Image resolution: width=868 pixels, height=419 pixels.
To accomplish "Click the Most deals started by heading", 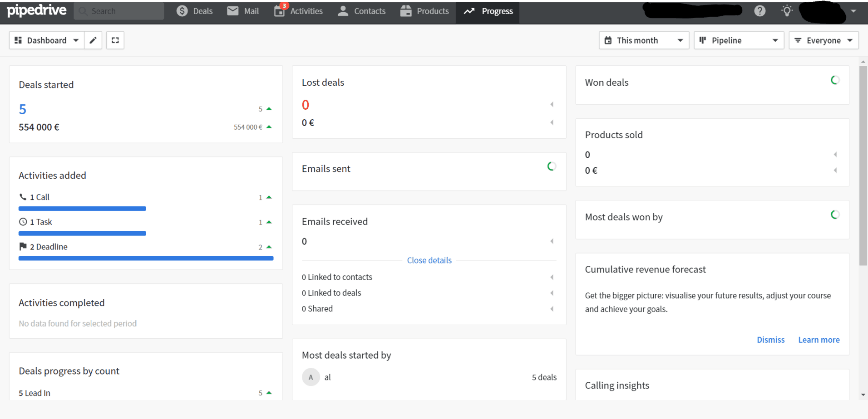I will (x=346, y=355).
